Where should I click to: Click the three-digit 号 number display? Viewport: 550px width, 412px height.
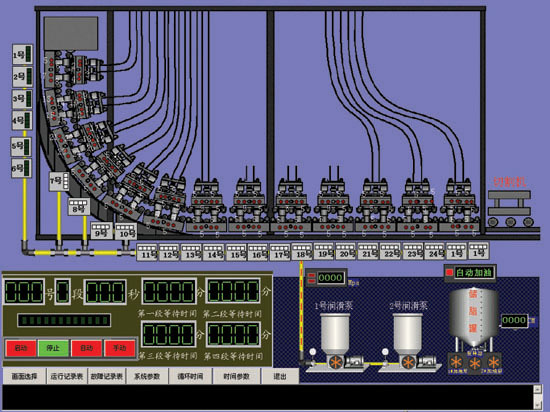(24, 291)
